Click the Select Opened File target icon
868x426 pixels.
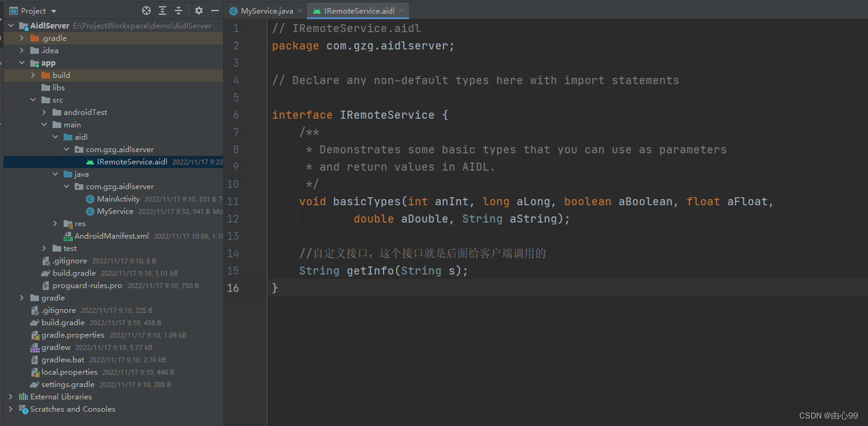pyautogui.click(x=146, y=11)
